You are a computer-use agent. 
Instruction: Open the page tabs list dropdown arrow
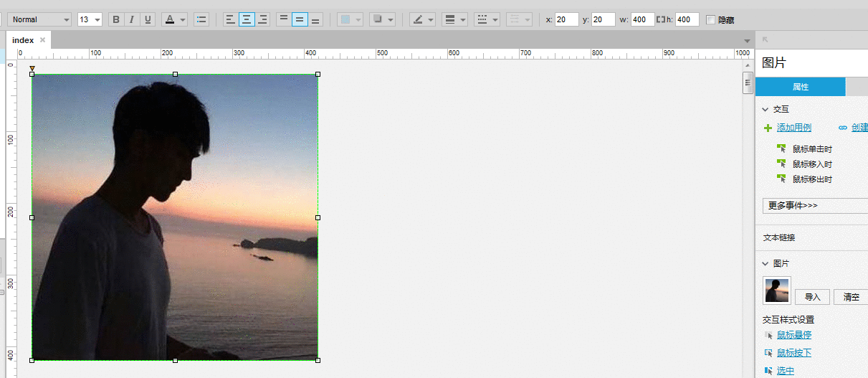tap(747, 41)
